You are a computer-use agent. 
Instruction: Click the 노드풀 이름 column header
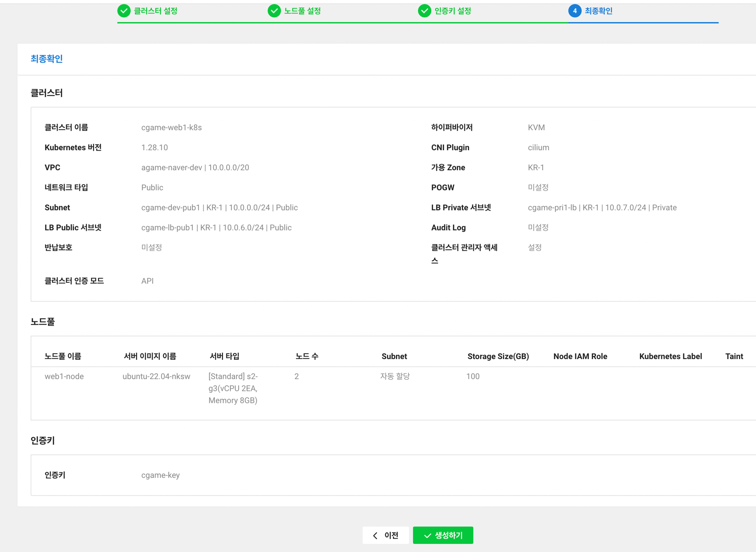pyautogui.click(x=63, y=356)
